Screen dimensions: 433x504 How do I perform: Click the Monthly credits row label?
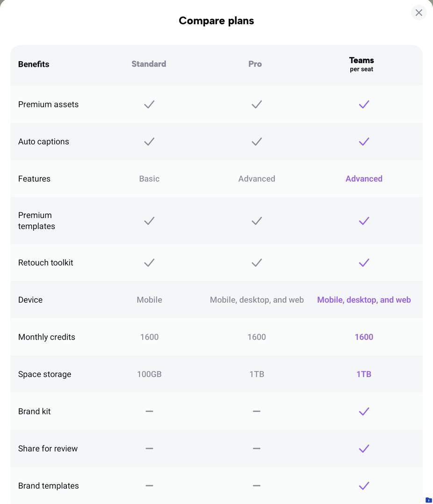47,337
